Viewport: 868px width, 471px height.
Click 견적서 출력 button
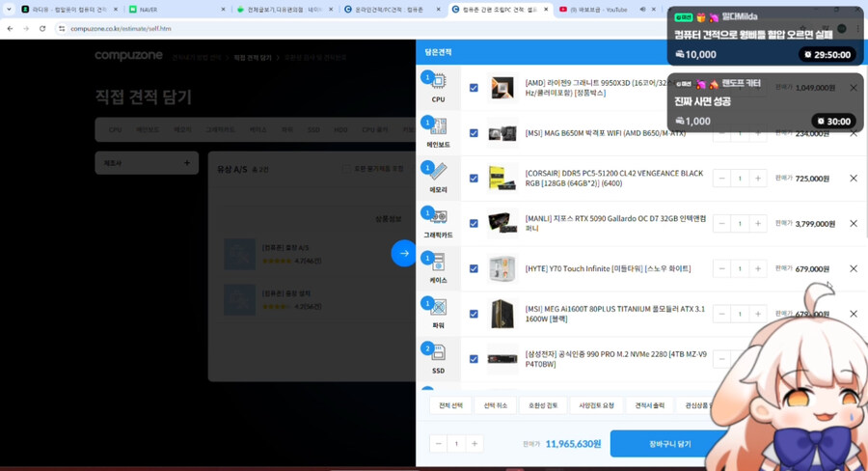coord(649,405)
